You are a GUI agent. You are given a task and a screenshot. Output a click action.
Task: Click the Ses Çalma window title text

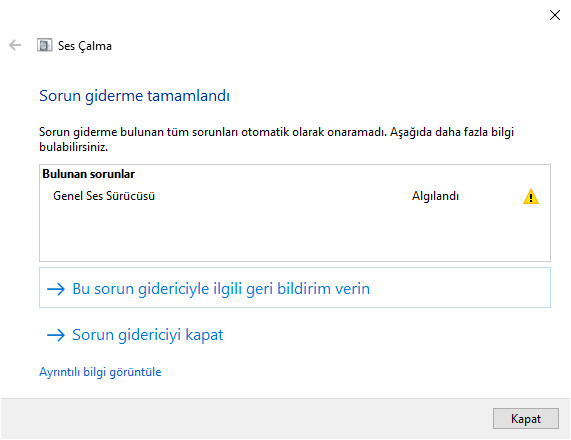pos(84,46)
